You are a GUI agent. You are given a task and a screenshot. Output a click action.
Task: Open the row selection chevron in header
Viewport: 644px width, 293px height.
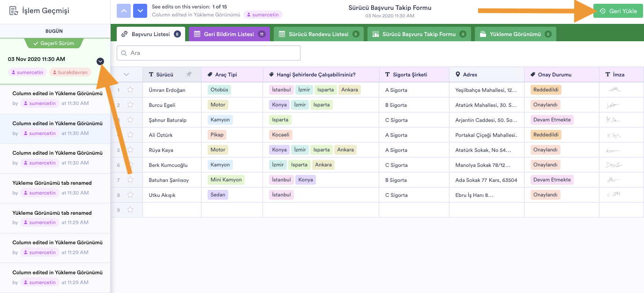pos(126,75)
